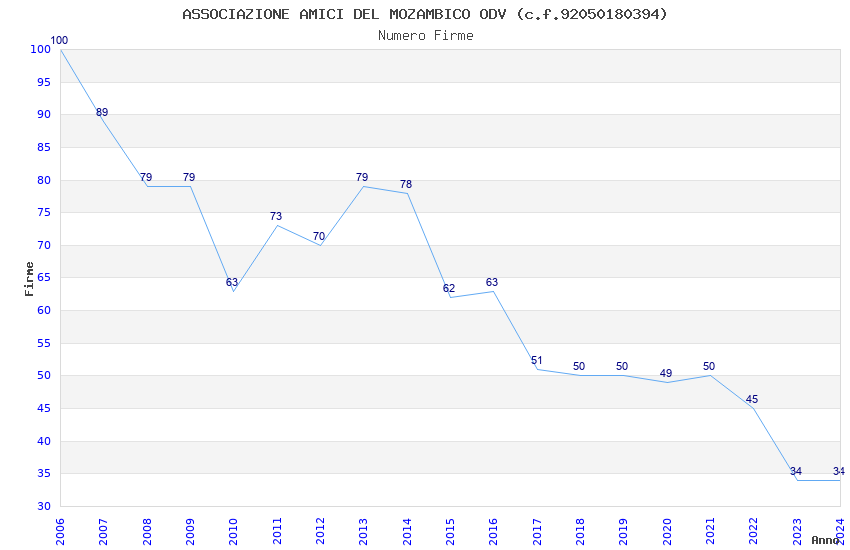
Task: Select data point label 45 for 2022
Action: pyautogui.click(x=752, y=399)
